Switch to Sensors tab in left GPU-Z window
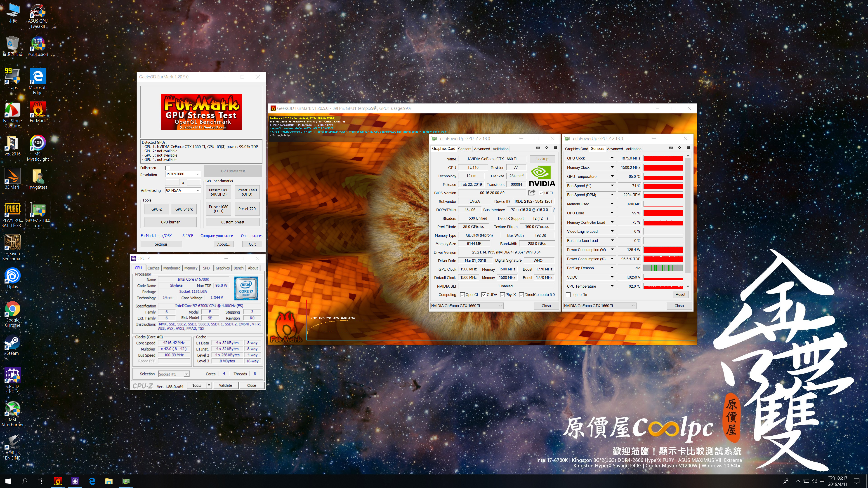This screenshot has height=488, width=868. pyautogui.click(x=464, y=149)
